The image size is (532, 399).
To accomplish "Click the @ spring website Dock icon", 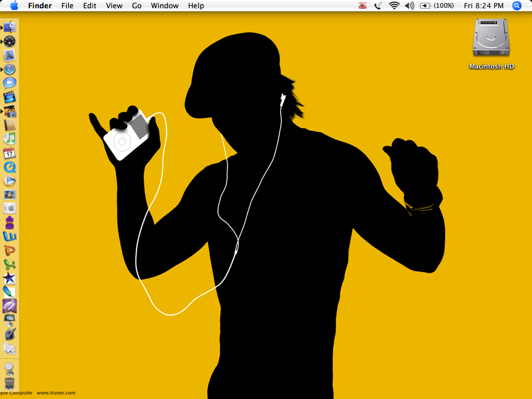I will click(x=9, y=368).
